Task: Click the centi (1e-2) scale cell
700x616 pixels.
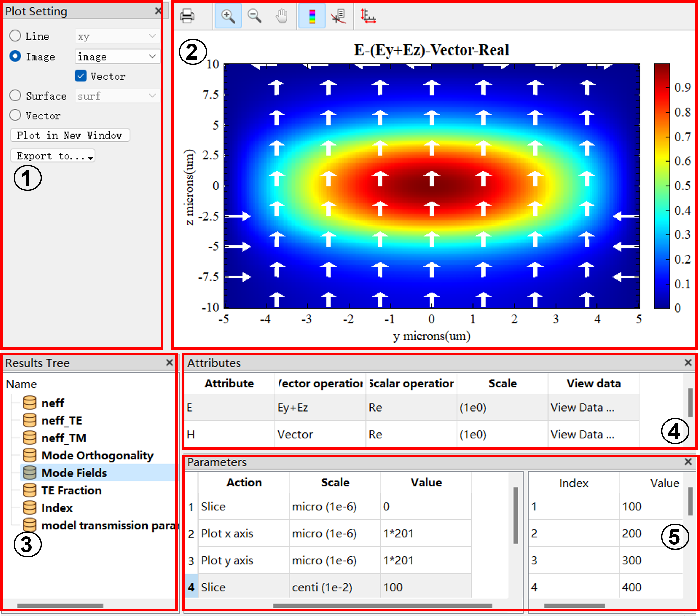Action: (335, 587)
